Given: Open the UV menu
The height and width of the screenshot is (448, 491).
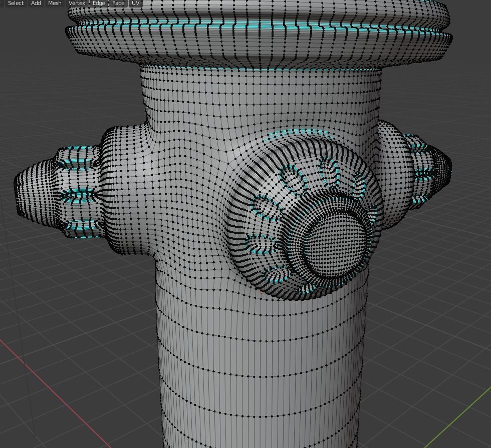Looking at the screenshot, I should coord(136,3).
